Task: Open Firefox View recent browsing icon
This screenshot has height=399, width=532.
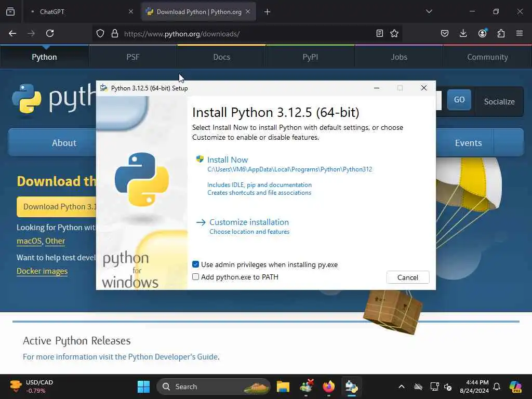Action: point(10,11)
